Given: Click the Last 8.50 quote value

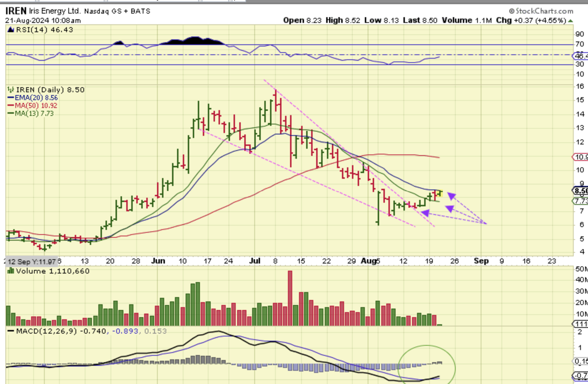Looking at the screenshot, I should pyautogui.click(x=420, y=20).
